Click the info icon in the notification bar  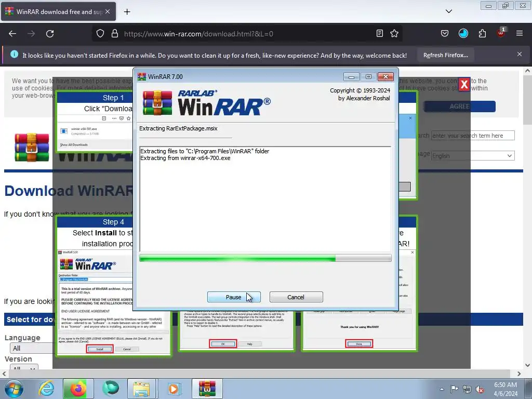(x=14, y=54)
